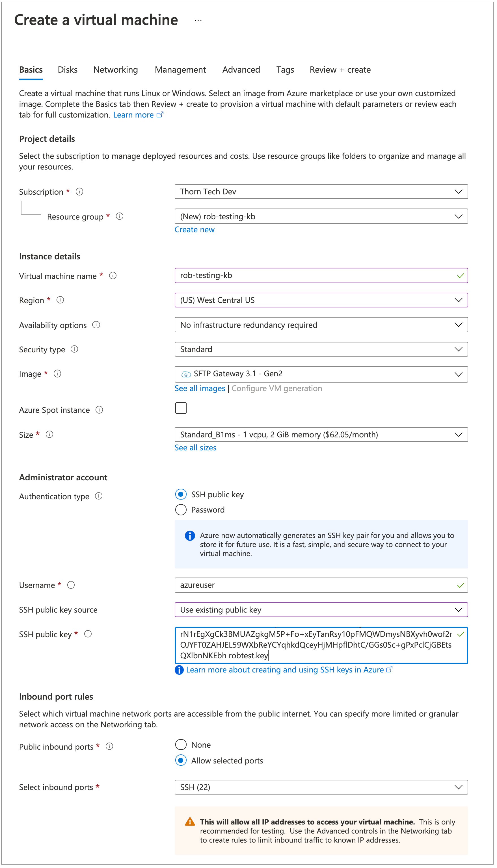Image resolution: width=497 pixels, height=868 pixels.
Task: Click the blue info icon in SSH key notice
Action: (x=190, y=536)
